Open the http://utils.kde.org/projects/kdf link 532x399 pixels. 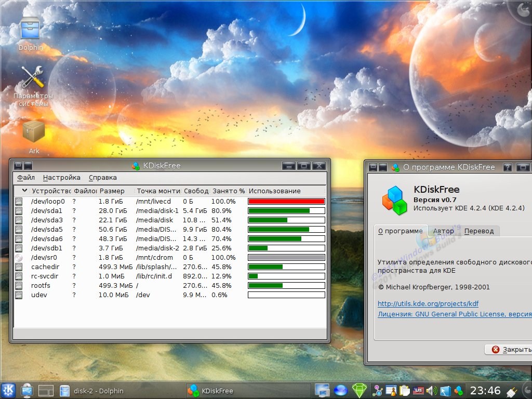[428, 303]
